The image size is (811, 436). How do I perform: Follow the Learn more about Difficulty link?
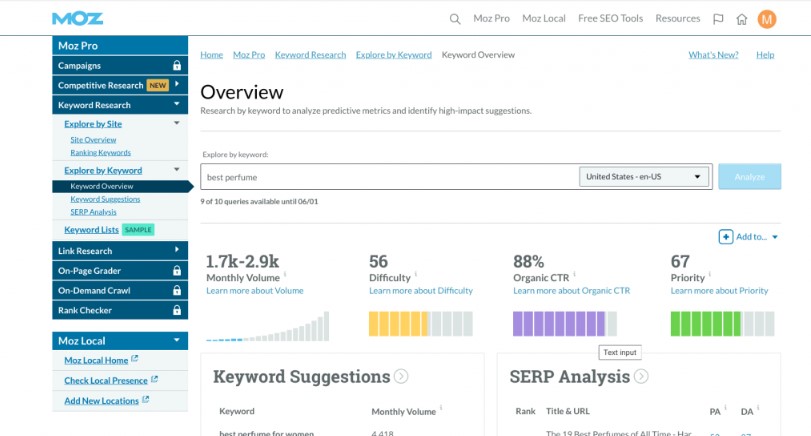click(x=421, y=291)
